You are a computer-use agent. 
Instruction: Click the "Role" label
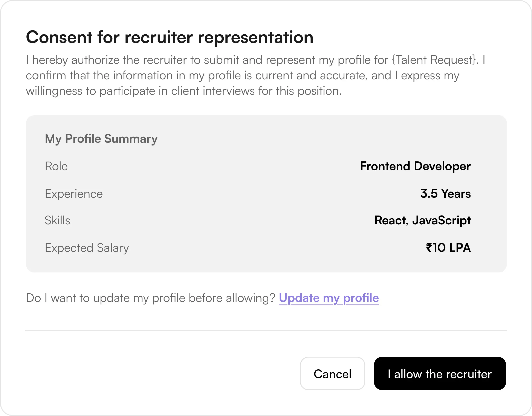56,166
